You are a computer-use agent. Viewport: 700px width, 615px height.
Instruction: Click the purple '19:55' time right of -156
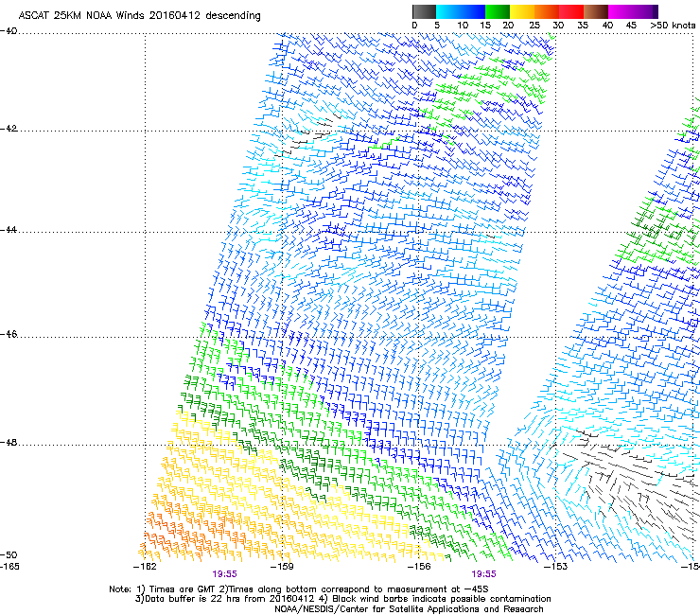484,574
